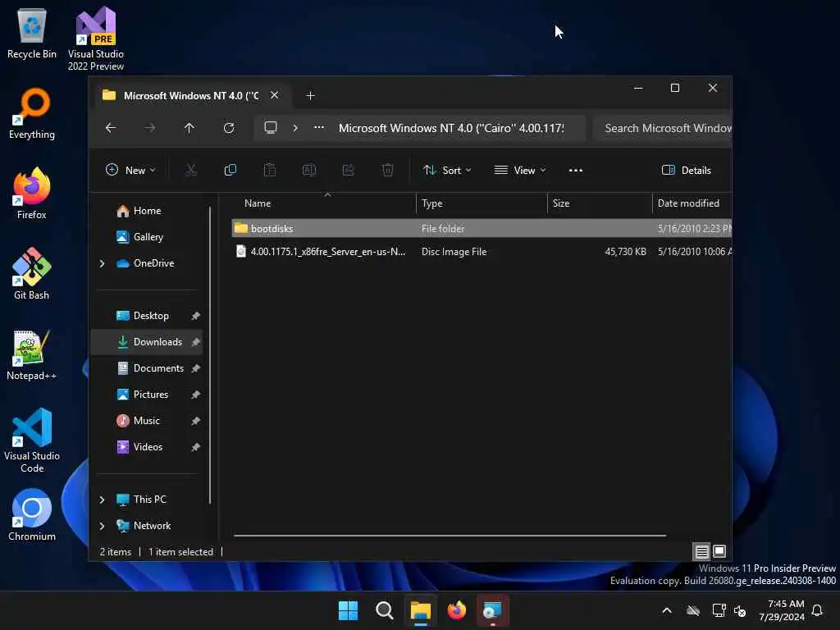Click the address bar path text
This screenshot has height=630, width=840.
point(451,128)
